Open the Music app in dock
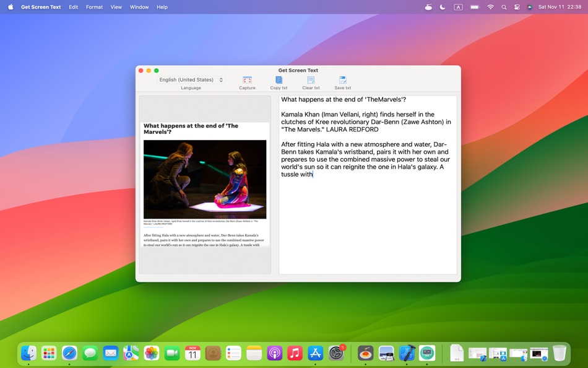This screenshot has height=368, width=588. [295, 353]
